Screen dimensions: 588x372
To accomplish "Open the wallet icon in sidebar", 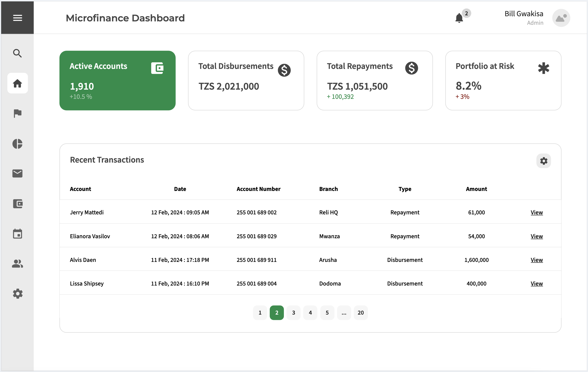I will tap(17, 204).
